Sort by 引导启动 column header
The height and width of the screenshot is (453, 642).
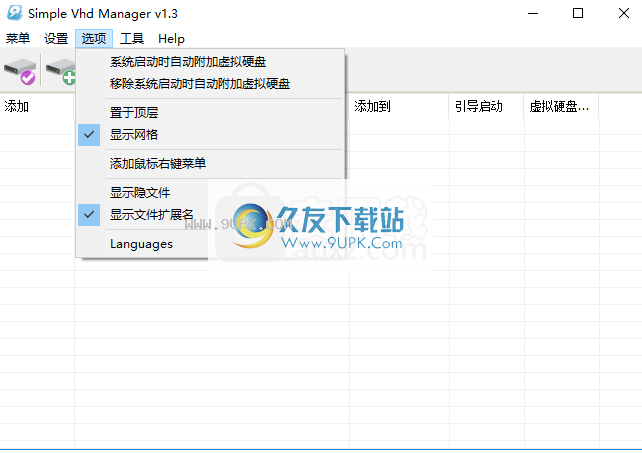click(x=486, y=106)
